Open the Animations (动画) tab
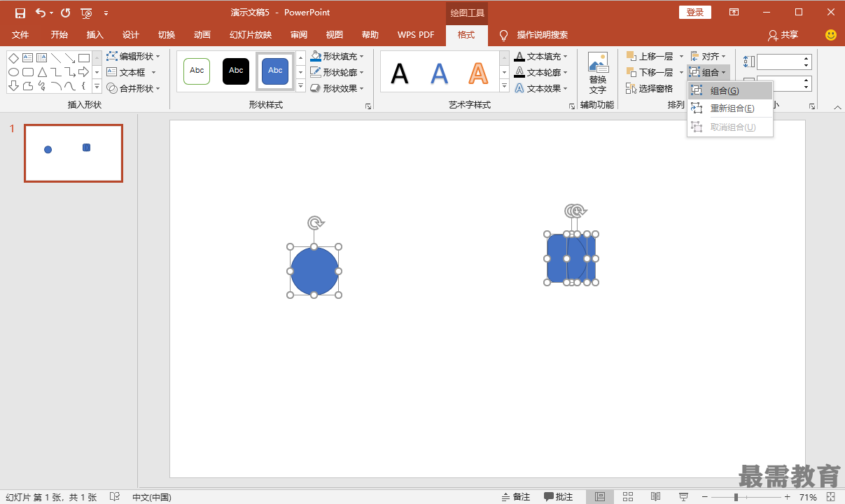Screen dimensions: 845x504 pyautogui.click(x=202, y=35)
